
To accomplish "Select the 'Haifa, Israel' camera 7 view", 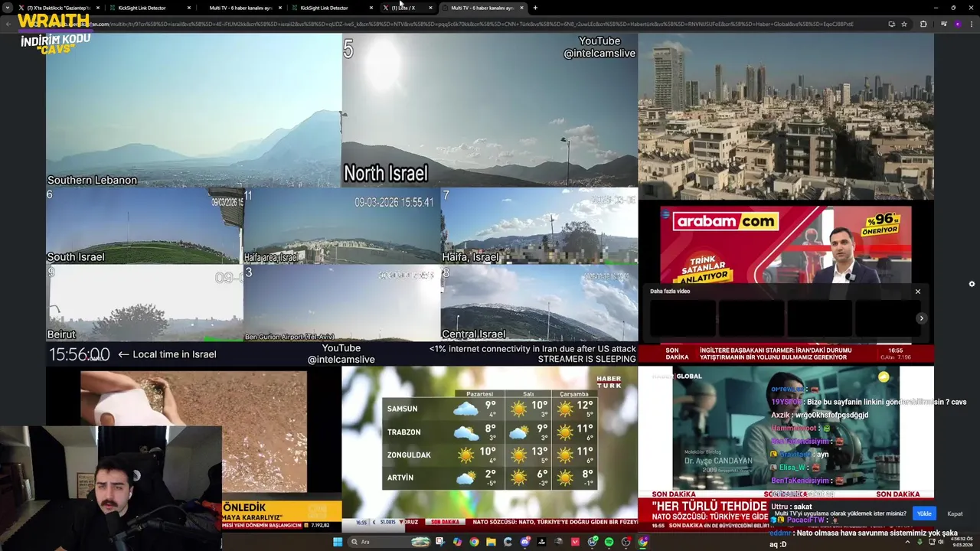I will click(540, 226).
